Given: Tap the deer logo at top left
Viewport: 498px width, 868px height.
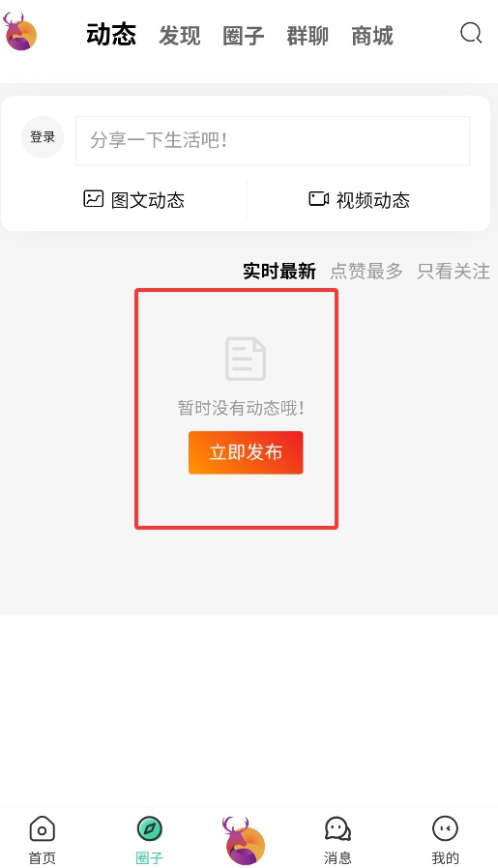Looking at the screenshot, I should (20, 32).
